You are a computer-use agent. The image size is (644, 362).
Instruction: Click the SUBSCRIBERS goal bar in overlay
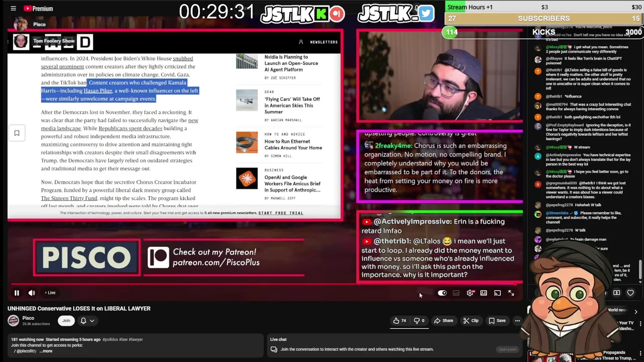point(544,19)
